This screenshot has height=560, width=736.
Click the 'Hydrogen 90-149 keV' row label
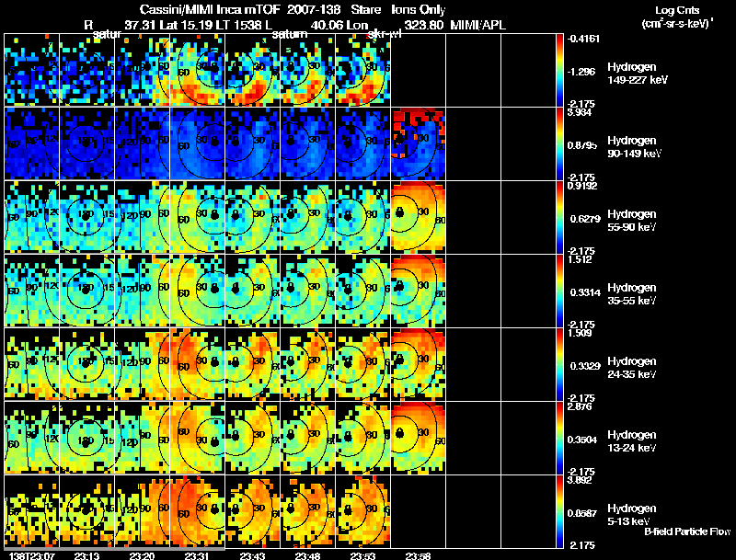tap(634, 147)
